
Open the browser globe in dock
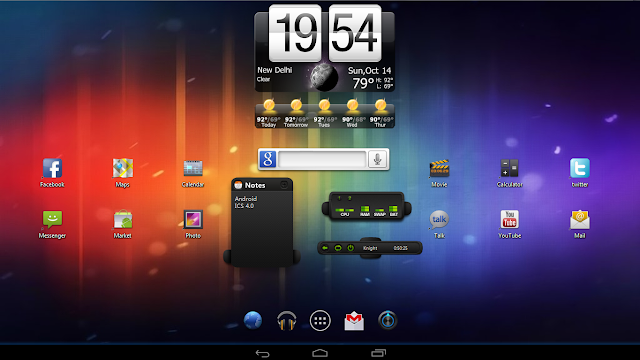253,320
